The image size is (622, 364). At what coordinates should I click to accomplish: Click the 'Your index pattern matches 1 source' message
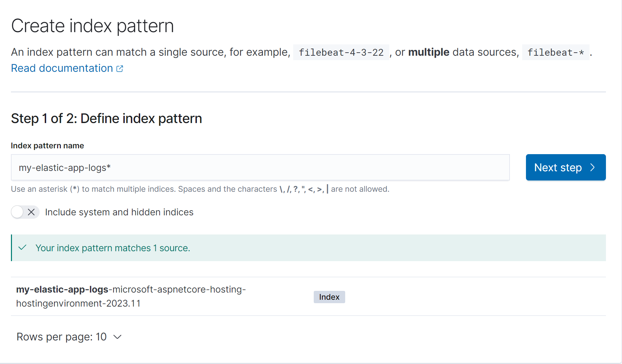pyautogui.click(x=113, y=248)
